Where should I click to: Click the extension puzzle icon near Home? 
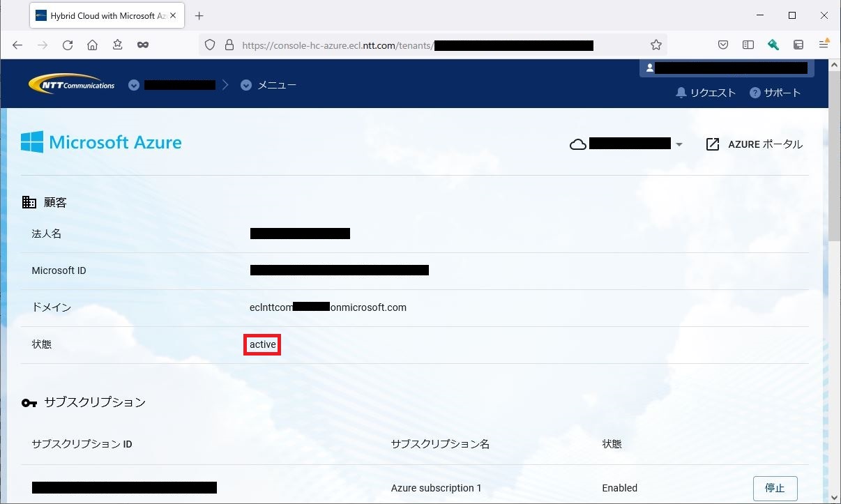click(x=117, y=45)
